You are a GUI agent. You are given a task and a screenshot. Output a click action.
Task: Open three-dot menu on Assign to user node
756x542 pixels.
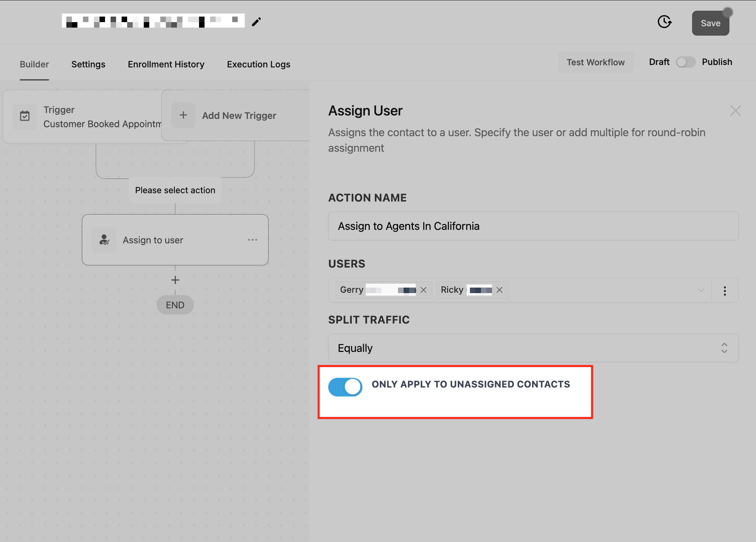point(253,240)
